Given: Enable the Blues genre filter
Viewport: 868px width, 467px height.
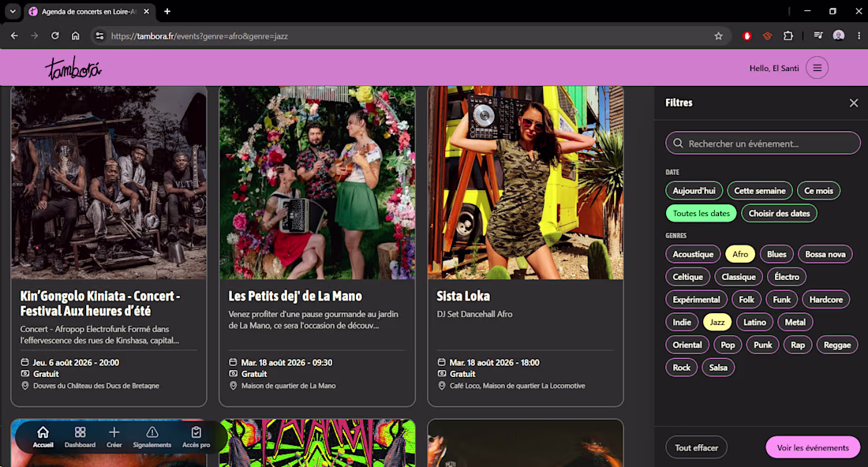Looking at the screenshot, I should click(x=776, y=255).
